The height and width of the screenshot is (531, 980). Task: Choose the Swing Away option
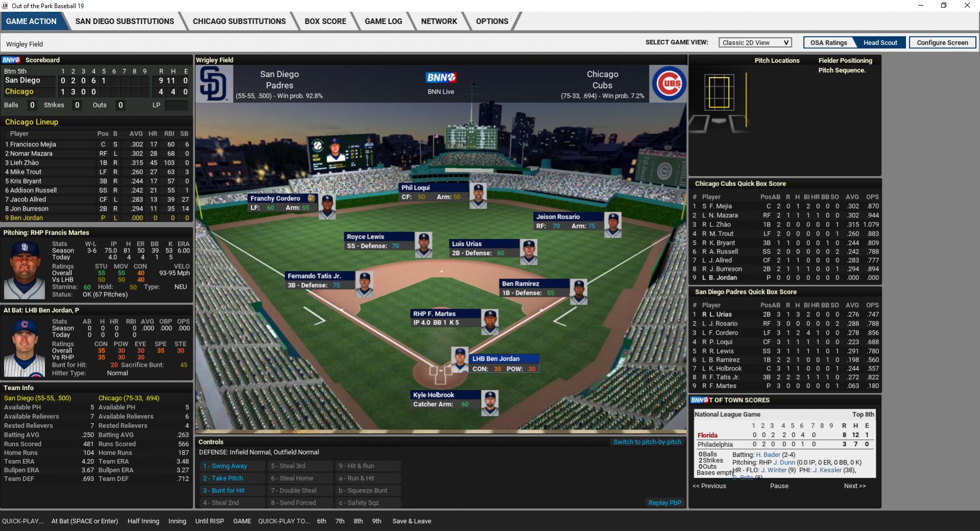pyautogui.click(x=225, y=466)
